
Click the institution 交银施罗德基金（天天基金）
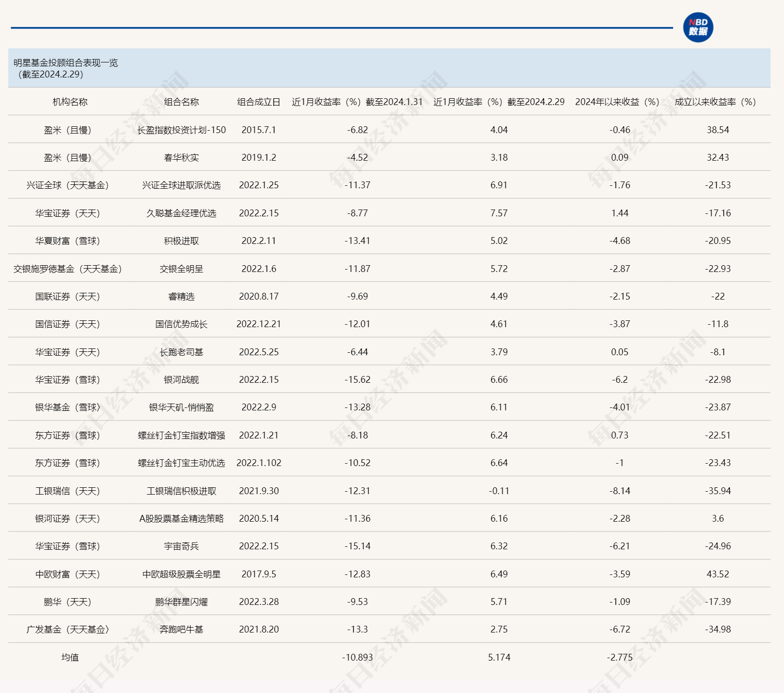68,269
